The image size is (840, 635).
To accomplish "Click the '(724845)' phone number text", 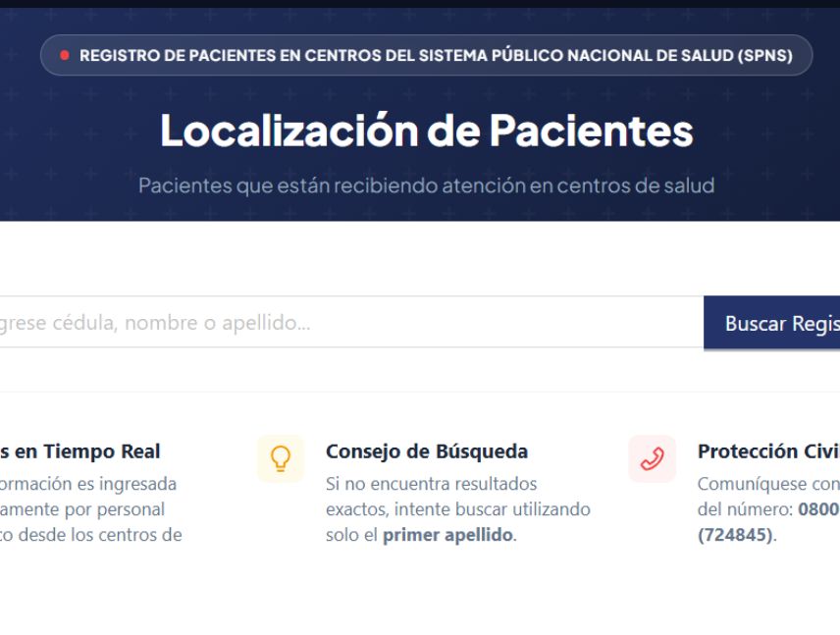I will pos(735,535).
